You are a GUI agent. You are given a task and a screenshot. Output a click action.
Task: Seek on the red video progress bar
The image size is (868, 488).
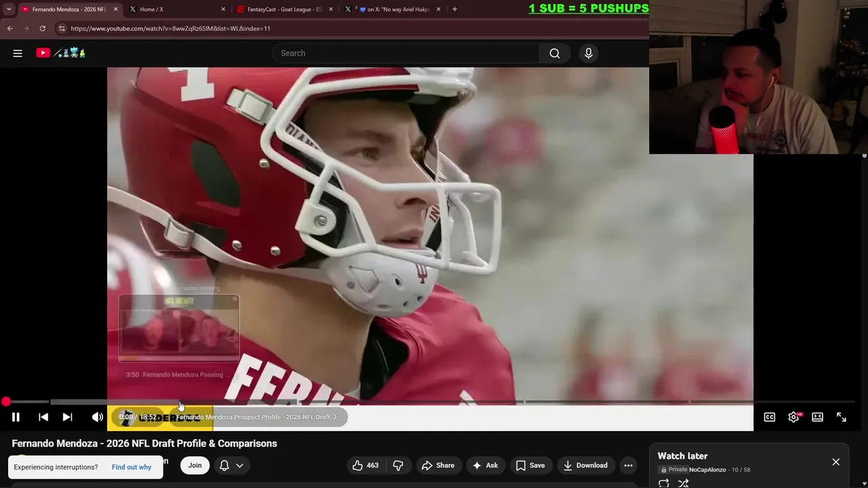pyautogui.click(x=431, y=402)
